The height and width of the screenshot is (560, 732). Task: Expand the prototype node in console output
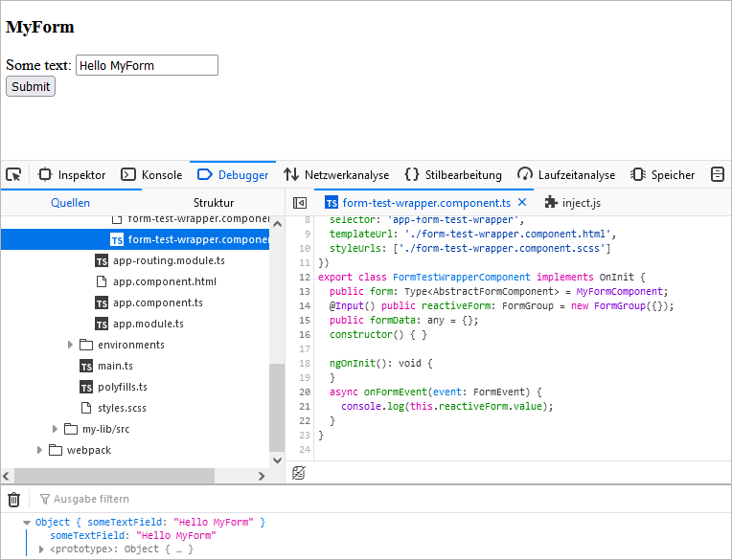coord(41,549)
